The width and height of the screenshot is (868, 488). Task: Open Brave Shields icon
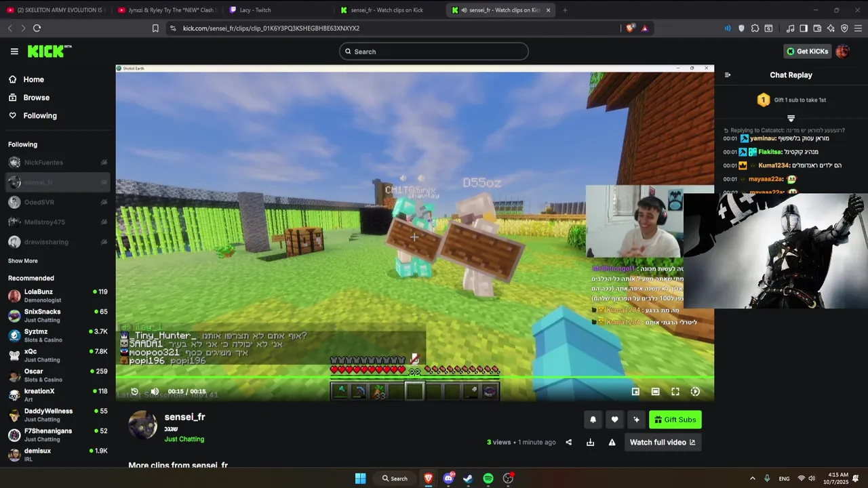click(630, 28)
